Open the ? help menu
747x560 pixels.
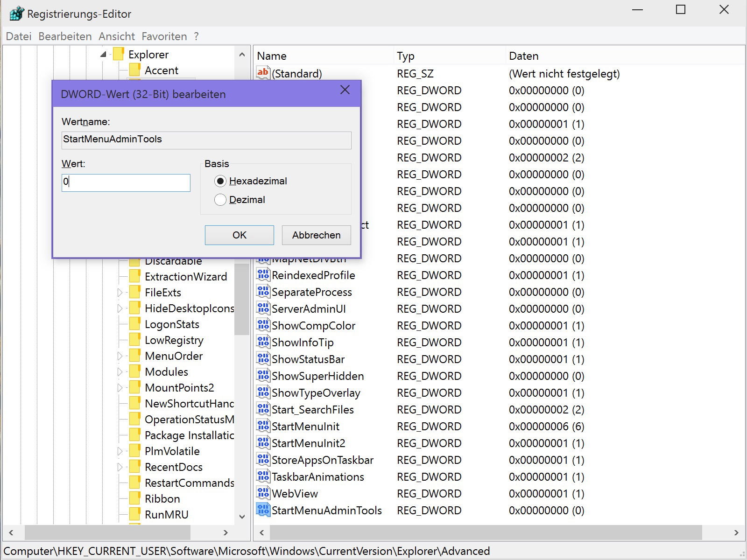197,36
